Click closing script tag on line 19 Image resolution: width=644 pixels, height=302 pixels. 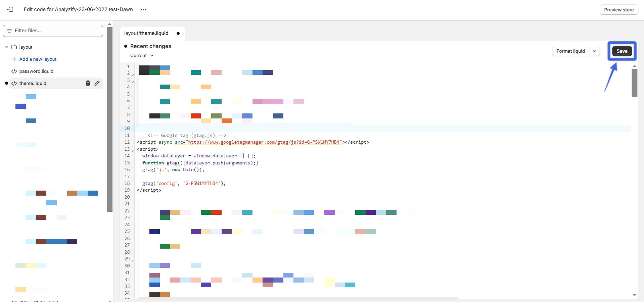(x=149, y=190)
